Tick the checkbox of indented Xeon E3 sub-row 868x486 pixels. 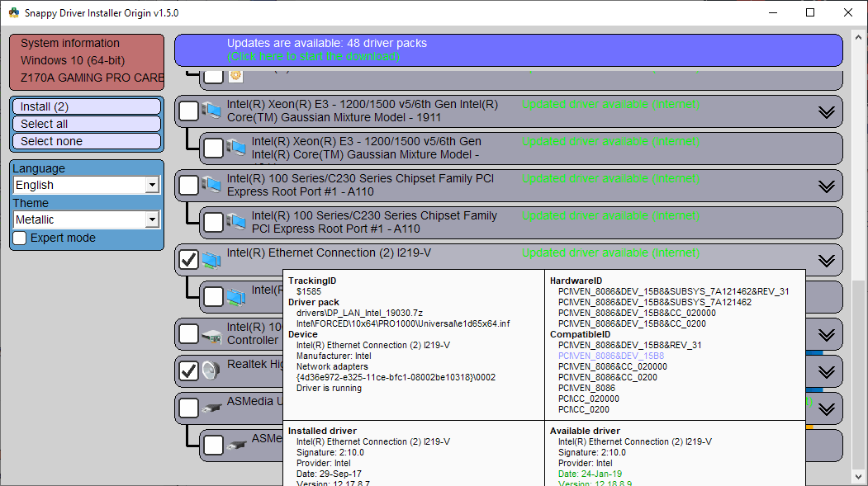213,148
